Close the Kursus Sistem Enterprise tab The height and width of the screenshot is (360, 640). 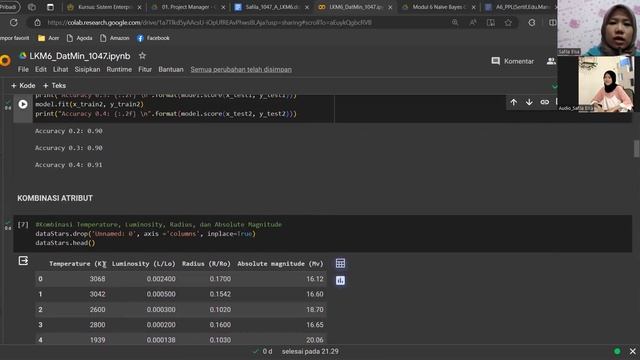coord(139,7)
